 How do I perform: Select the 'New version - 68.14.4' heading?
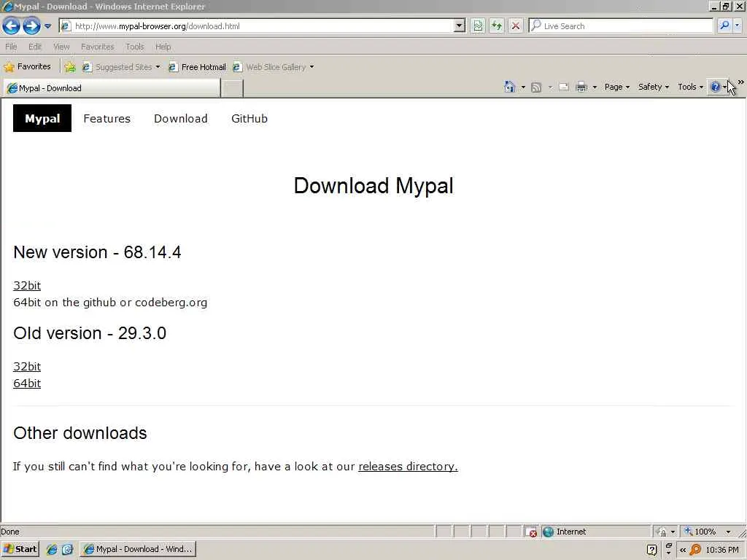click(97, 252)
